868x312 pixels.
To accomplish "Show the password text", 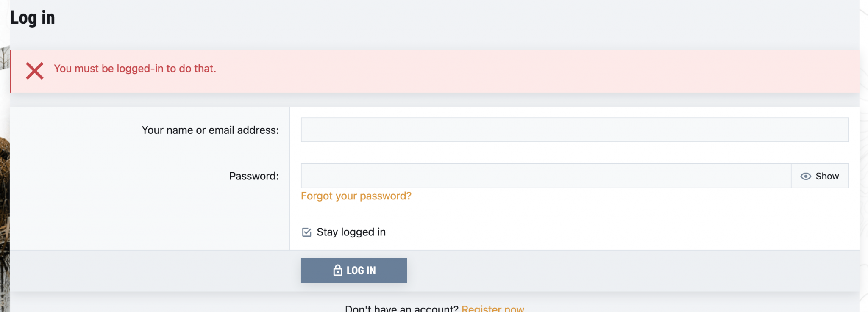I will click(x=820, y=176).
